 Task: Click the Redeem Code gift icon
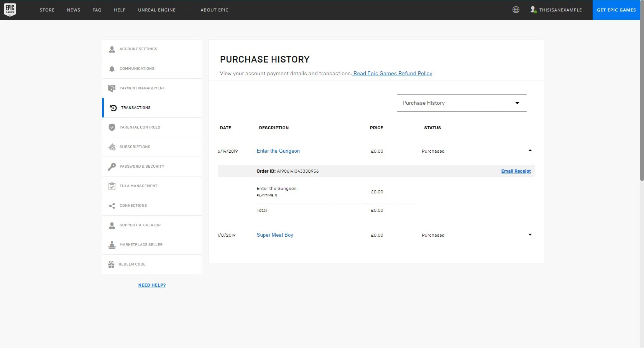pyautogui.click(x=111, y=264)
